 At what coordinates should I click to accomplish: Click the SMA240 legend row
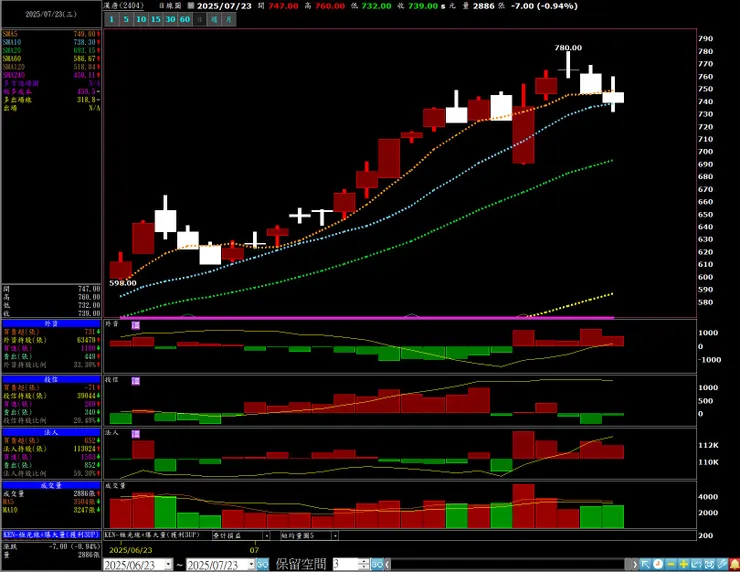click(51, 75)
